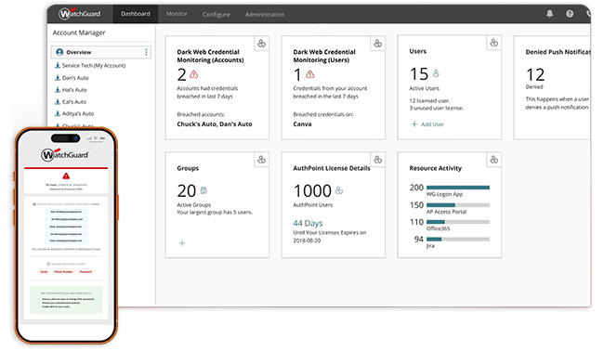The image size is (604, 364).
Task: Select Service Tech (My Account)
Action: tap(94, 65)
